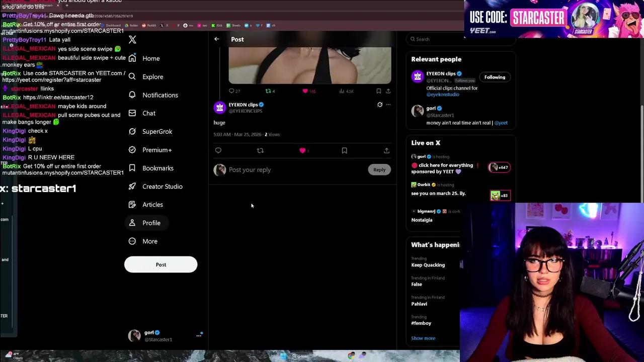Repost the 'huge' post

coord(260,150)
